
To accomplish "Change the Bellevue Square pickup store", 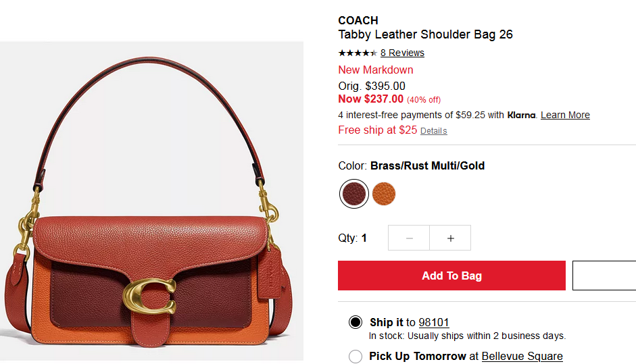I will tap(522, 357).
